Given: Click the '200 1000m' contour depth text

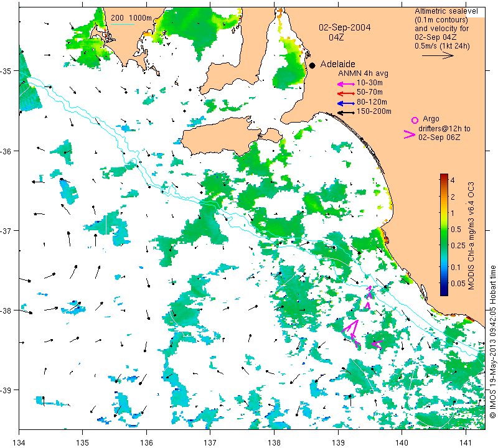Looking at the screenshot, I should pos(131,18).
